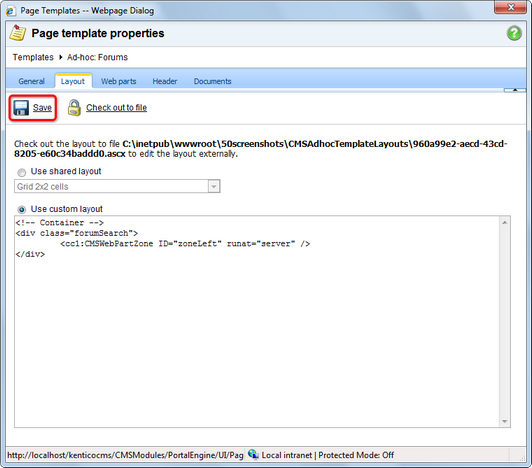
Task: Click the Save link text
Action: pos(42,108)
